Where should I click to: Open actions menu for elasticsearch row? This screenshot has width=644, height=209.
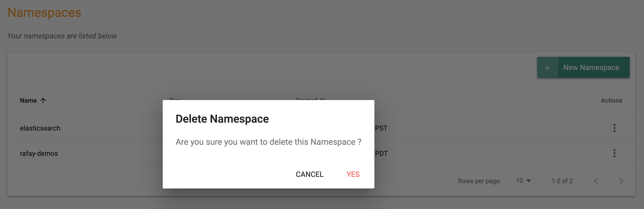click(x=614, y=128)
